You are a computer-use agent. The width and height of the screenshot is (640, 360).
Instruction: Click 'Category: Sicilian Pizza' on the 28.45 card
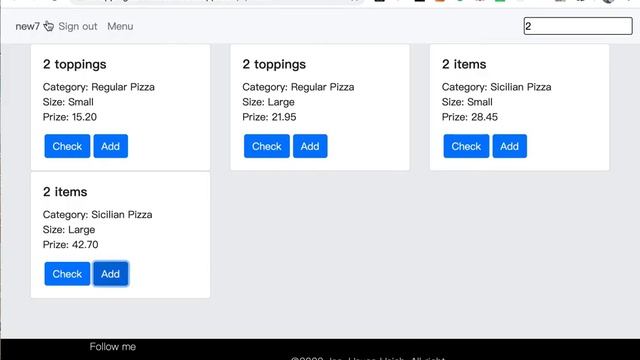(497, 87)
